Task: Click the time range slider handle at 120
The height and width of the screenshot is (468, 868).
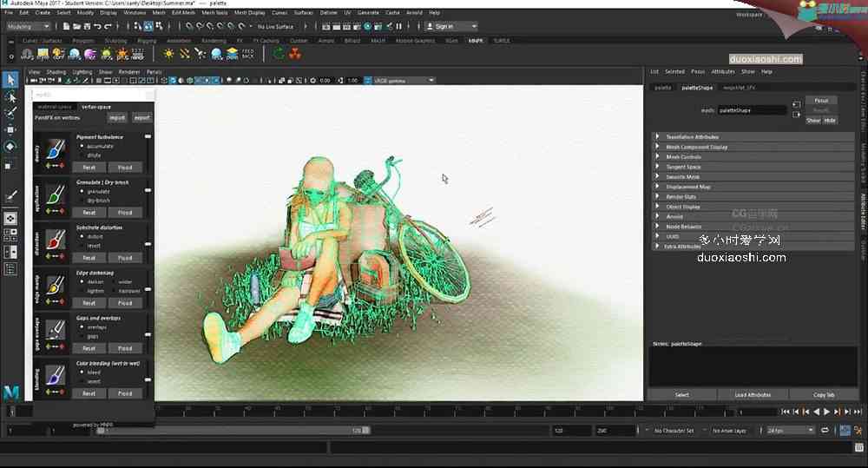Action: (366, 431)
